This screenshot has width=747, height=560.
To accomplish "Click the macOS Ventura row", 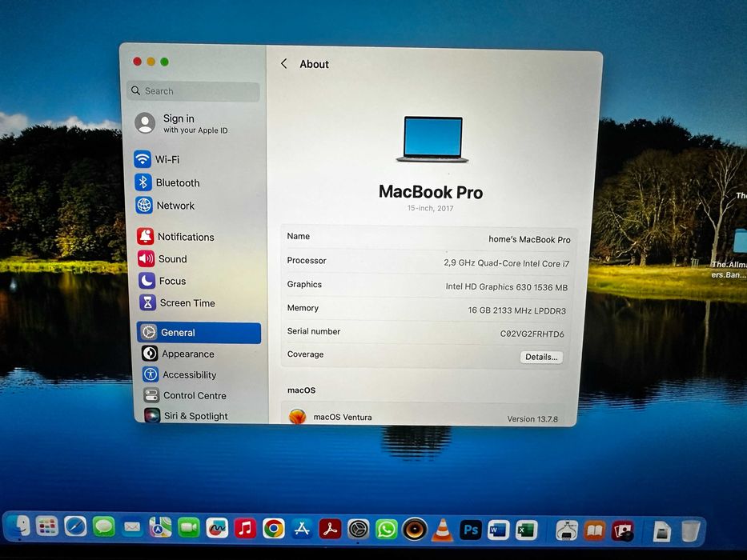I will pos(423,416).
